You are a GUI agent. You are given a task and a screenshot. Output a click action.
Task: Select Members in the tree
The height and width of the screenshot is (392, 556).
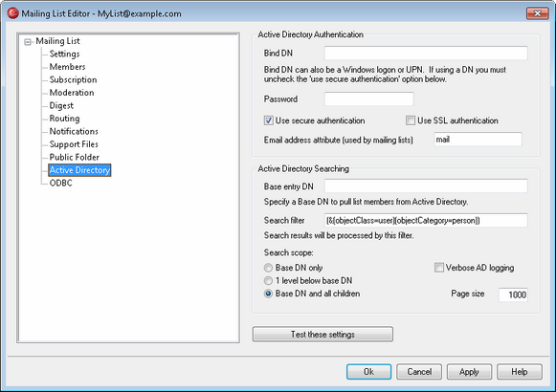[x=67, y=67]
